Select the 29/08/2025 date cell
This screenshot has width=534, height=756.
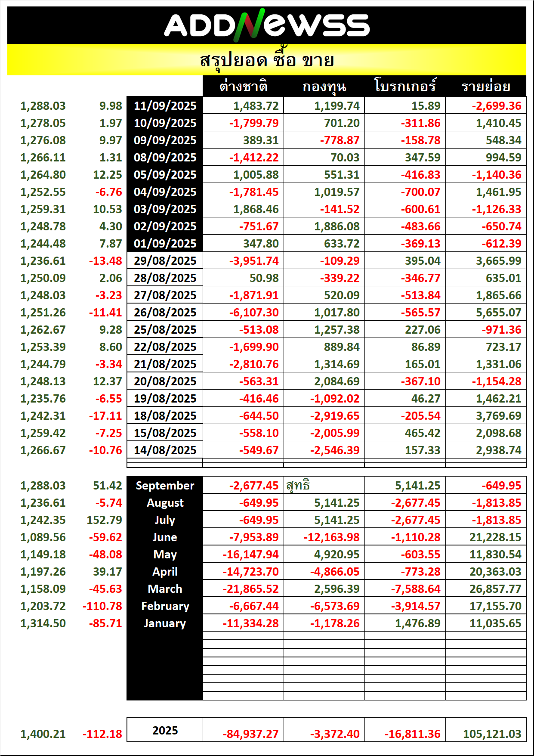tap(165, 260)
